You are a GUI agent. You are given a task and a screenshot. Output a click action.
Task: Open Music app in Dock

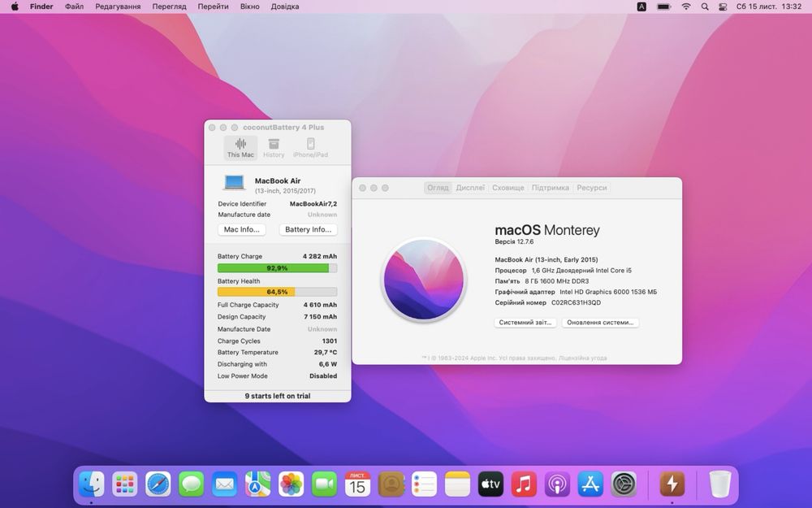coord(524,484)
